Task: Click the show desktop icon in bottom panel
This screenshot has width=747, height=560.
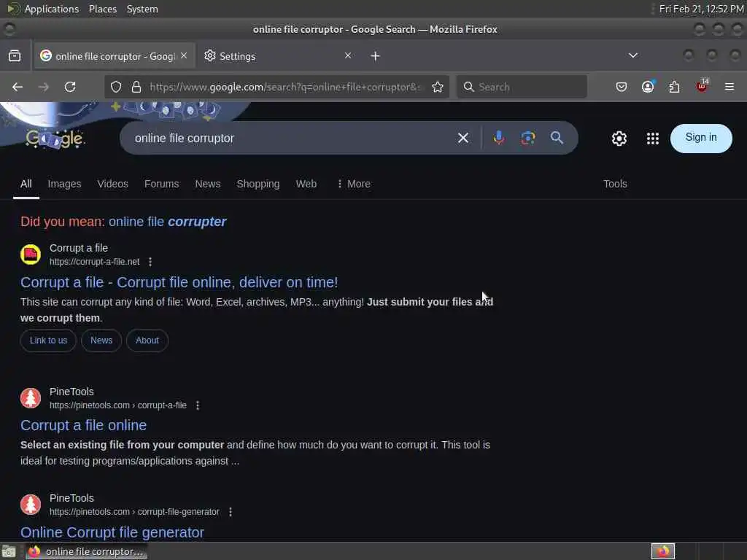Action: tap(9, 551)
